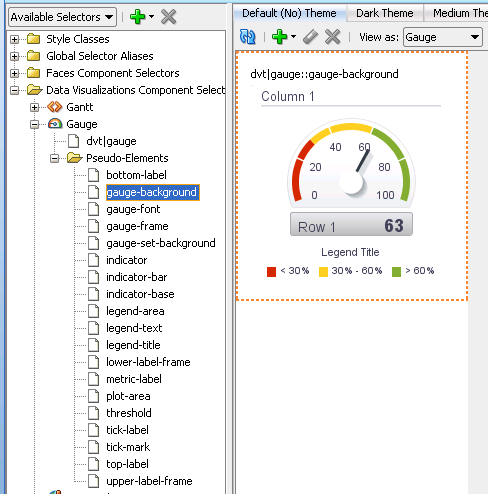Select the legend-area pseudo-element
Screen dimensions: 488x494
[x=135, y=311]
